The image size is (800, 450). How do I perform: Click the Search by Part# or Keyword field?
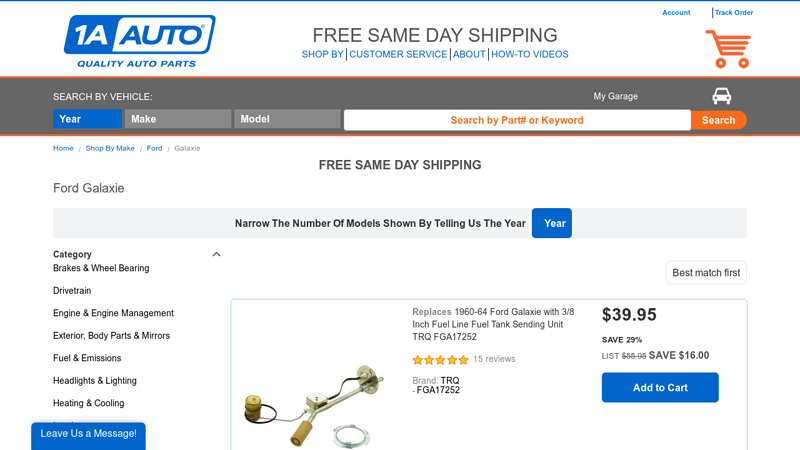coord(517,120)
